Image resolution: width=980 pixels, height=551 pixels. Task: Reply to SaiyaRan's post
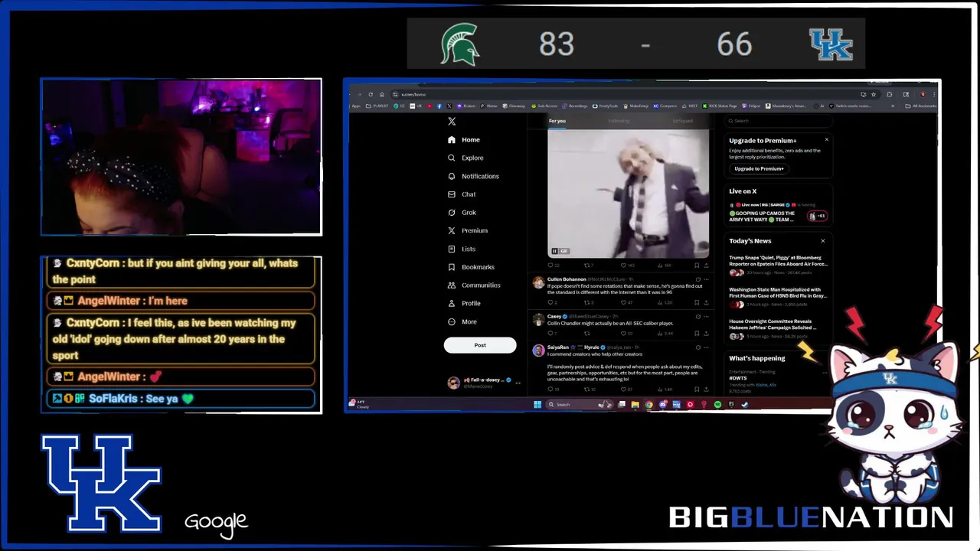click(x=550, y=390)
